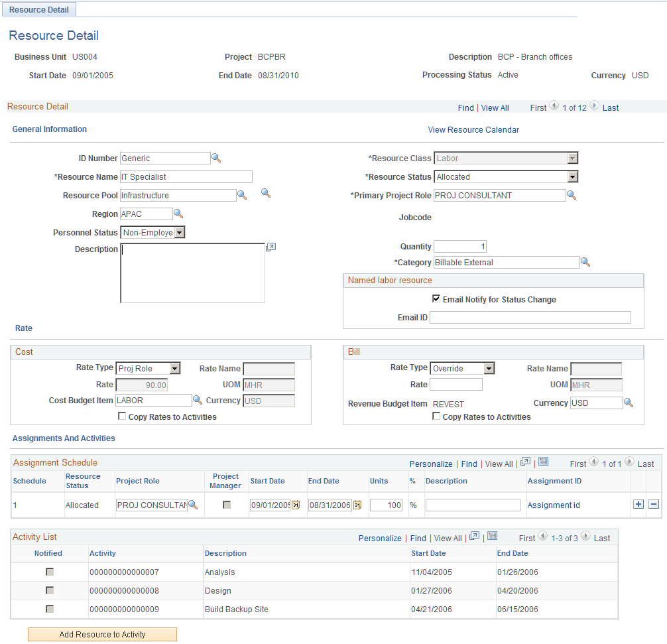This screenshot has height=644, width=667.
Task: Open the Category field lookup search
Action: (x=586, y=262)
